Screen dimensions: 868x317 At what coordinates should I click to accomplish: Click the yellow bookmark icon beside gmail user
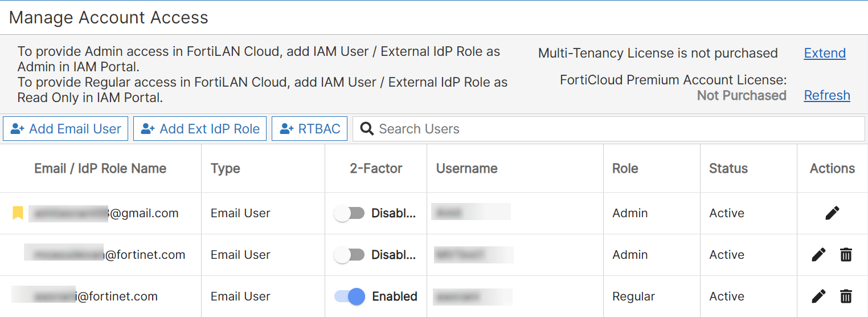pyautogui.click(x=18, y=213)
